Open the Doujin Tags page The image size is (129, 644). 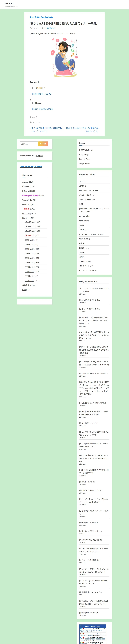(x=84, y=154)
